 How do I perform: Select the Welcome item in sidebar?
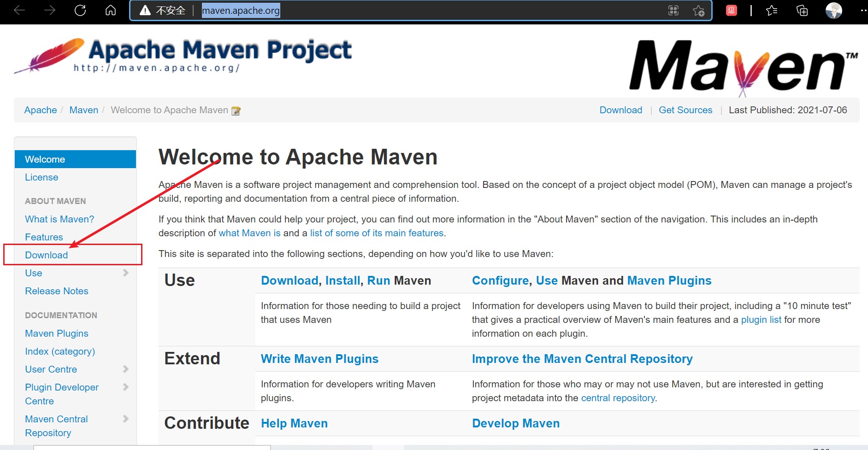coord(75,159)
